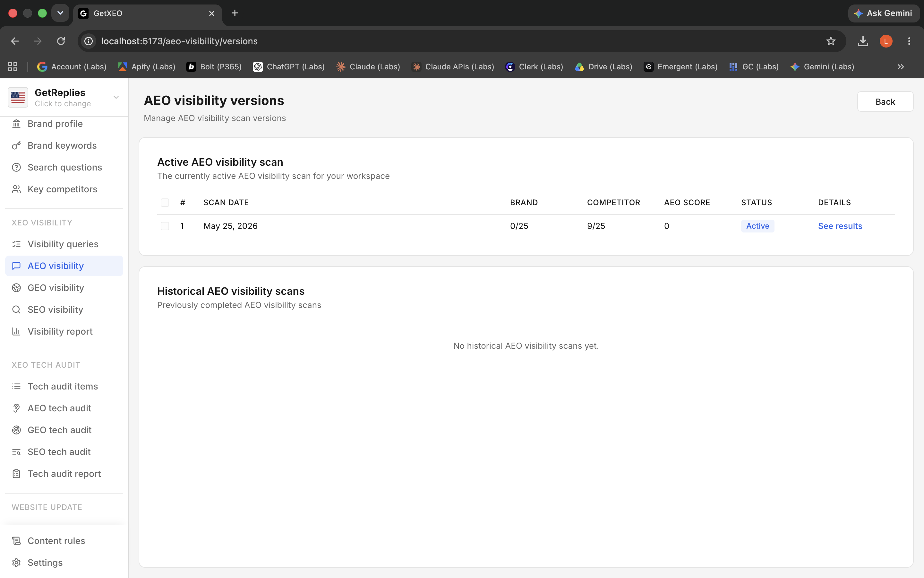Click the Visibility report chart icon

click(x=16, y=331)
